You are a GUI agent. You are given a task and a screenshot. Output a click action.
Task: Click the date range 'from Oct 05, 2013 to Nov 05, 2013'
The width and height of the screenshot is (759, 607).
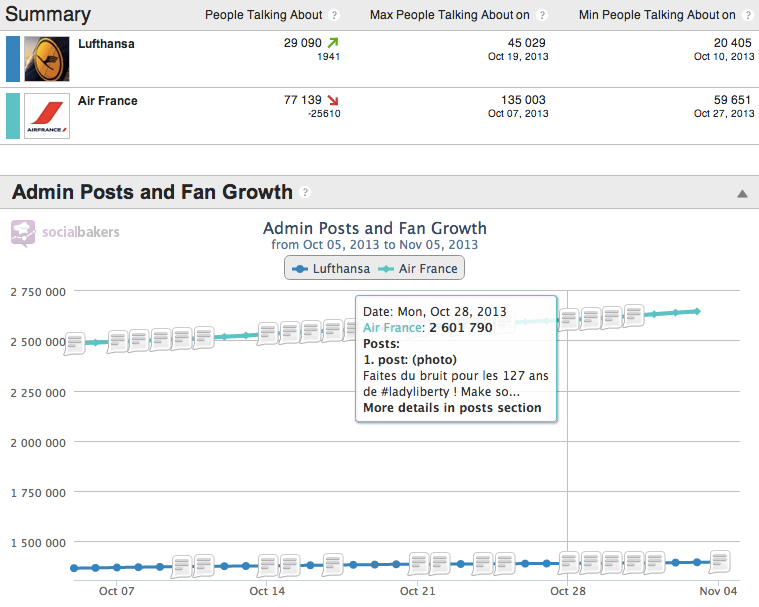tap(374, 244)
